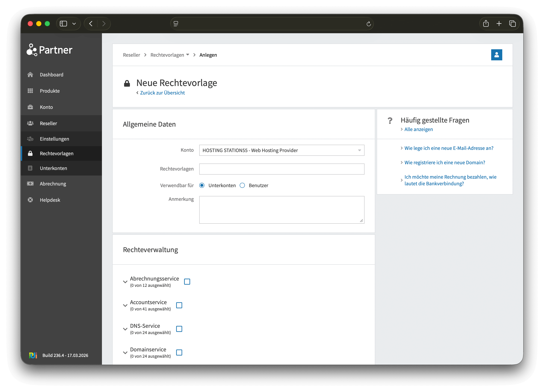544x392 pixels.
Task: Reload page with the refresh icon
Action: click(368, 24)
